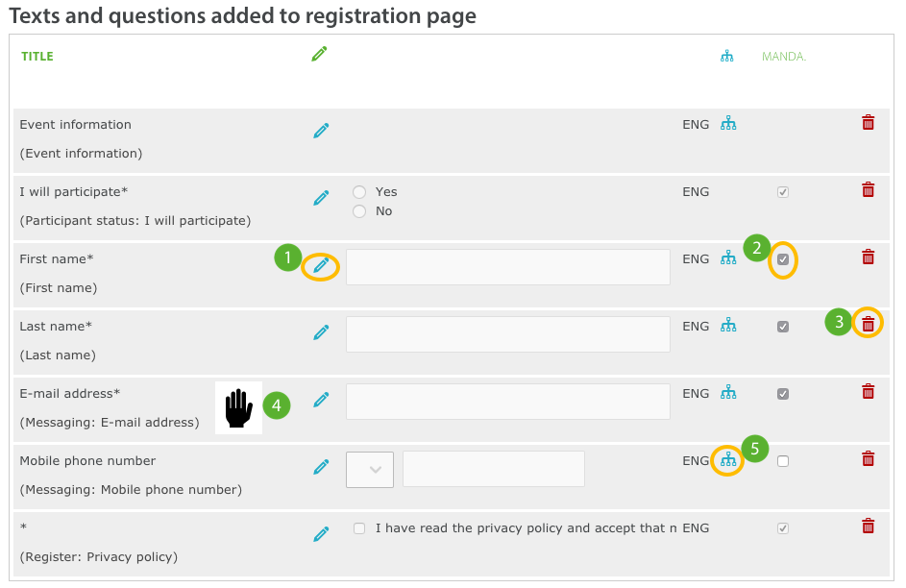Select the Yes radio button
Screen dimensions: 906x588
[359, 192]
